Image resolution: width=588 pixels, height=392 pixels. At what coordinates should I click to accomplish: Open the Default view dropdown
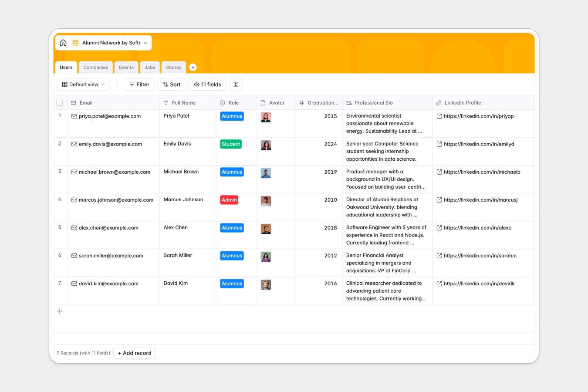(84, 84)
